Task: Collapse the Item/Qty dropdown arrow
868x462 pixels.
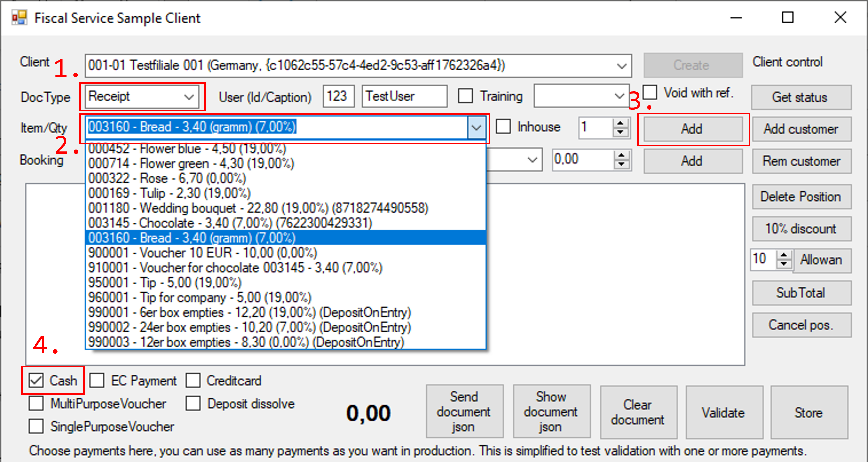Action: 476,127
